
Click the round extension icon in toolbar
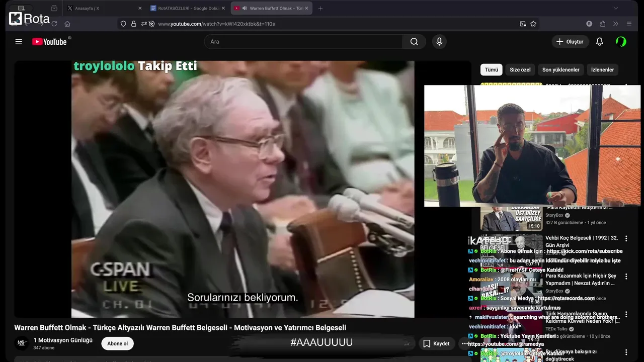coord(589,24)
